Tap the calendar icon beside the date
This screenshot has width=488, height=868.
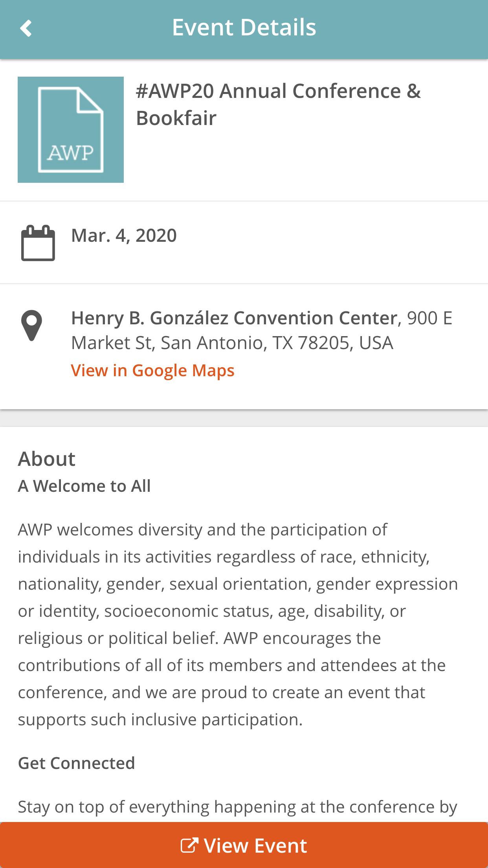click(38, 243)
